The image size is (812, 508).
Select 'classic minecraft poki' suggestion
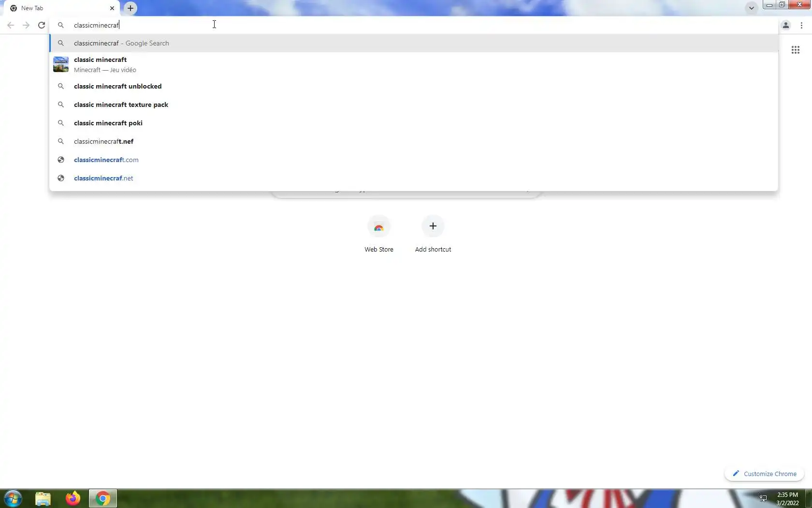(x=414, y=123)
